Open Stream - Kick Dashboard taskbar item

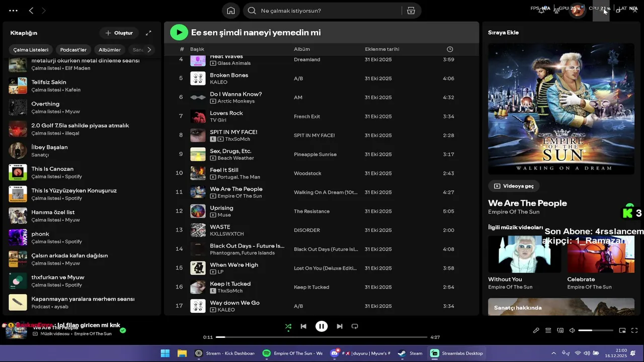click(225, 353)
